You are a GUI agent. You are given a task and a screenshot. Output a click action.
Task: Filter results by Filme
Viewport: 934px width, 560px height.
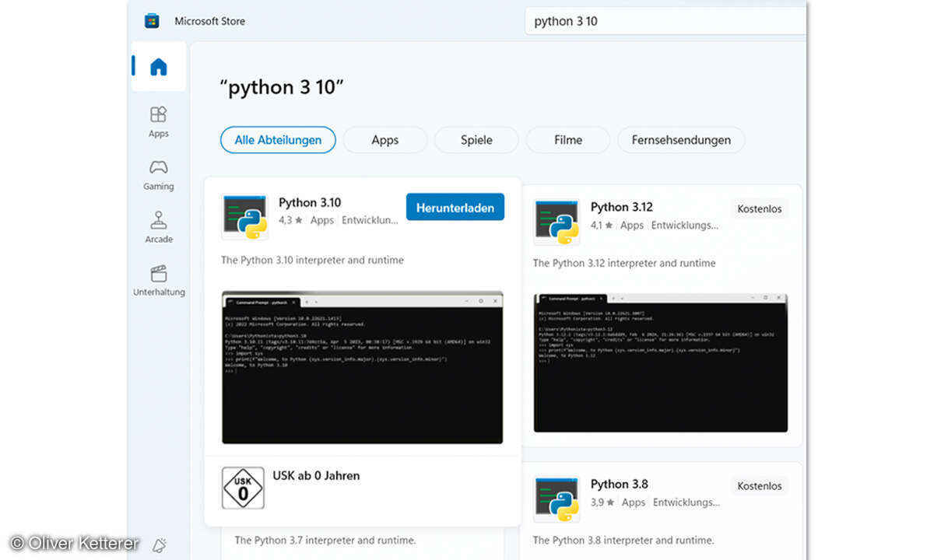click(x=568, y=140)
